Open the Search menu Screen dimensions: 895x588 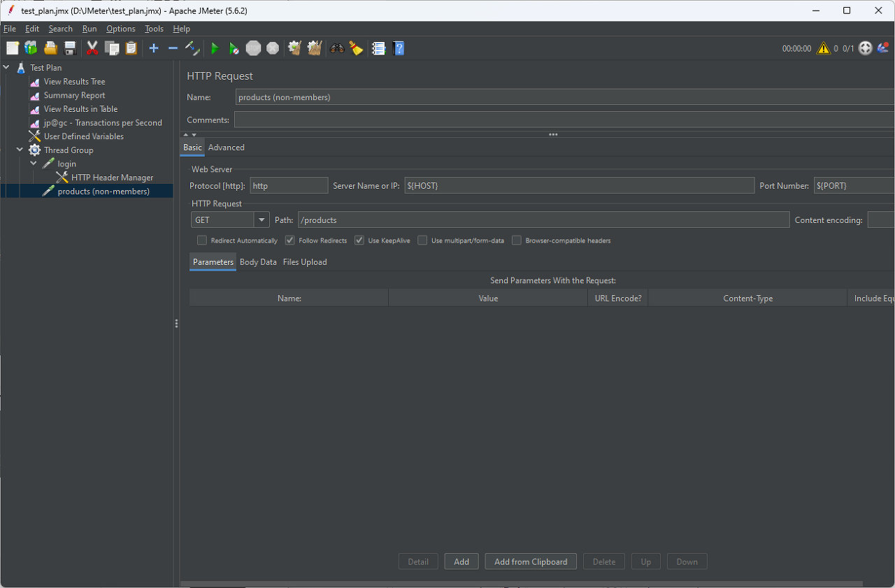61,29
